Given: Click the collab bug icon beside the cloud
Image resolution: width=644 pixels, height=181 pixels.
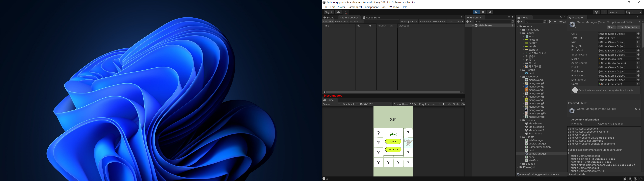Looking at the screenshot, I should point(346,12).
